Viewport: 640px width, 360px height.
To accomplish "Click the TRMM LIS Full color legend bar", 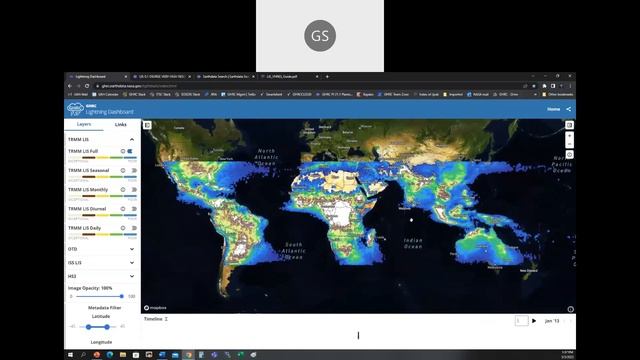I will point(102,158).
